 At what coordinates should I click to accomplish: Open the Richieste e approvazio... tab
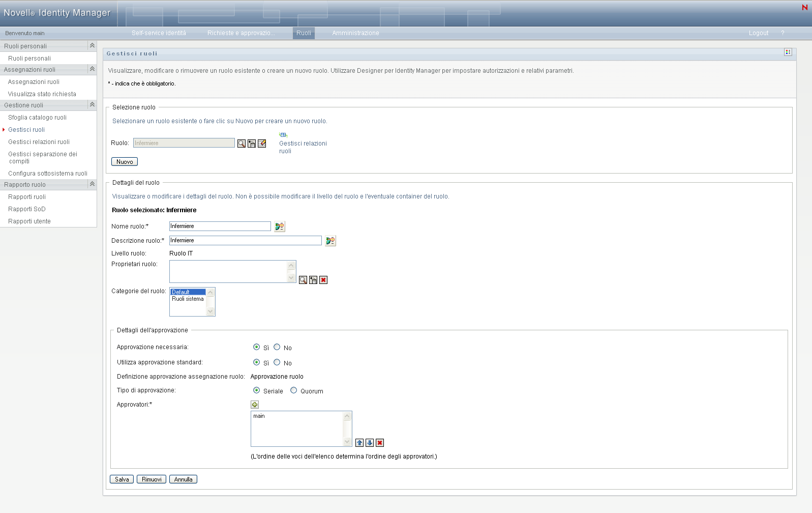coord(241,33)
